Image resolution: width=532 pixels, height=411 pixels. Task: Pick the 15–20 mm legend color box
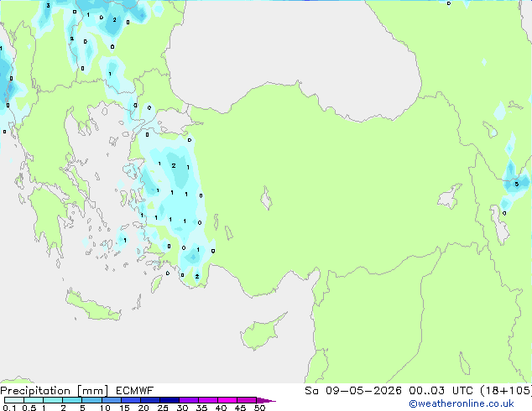pos(130,400)
